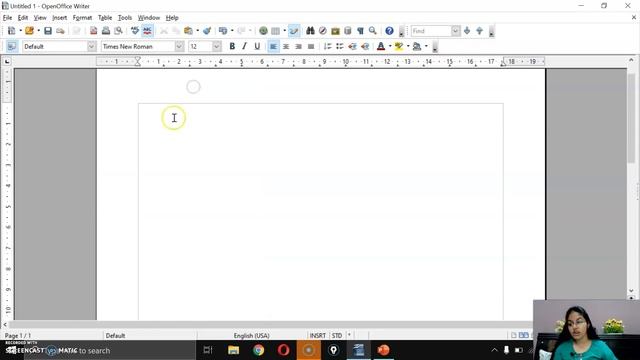Click Find Next down arrow
Image resolution: width=640 pixels, height=360 pixels.
pos(467,31)
